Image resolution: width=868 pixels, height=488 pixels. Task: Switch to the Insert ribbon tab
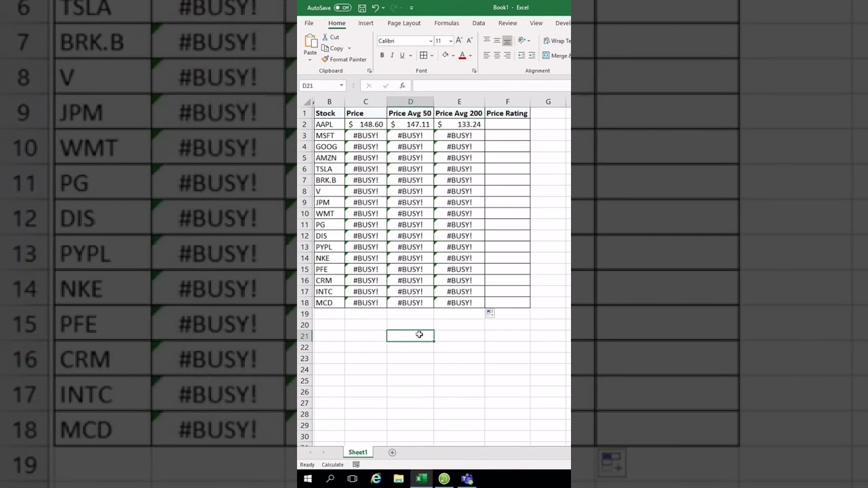366,23
